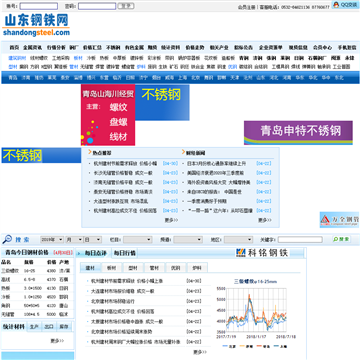The height and width of the screenshot is (360, 360).
Task: Click the blue 不锈钢 banner next to red ad
Action: [162, 102]
